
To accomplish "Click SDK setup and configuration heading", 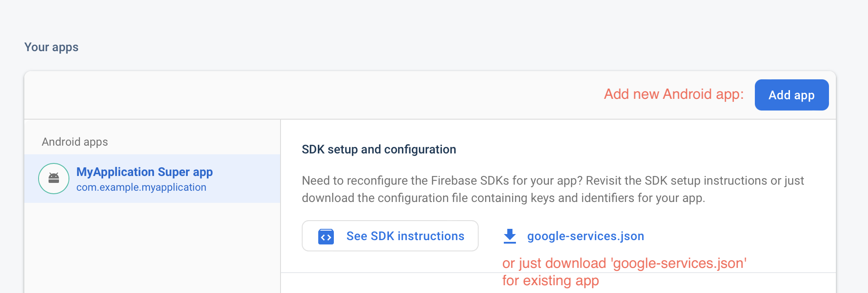I will click(379, 150).
